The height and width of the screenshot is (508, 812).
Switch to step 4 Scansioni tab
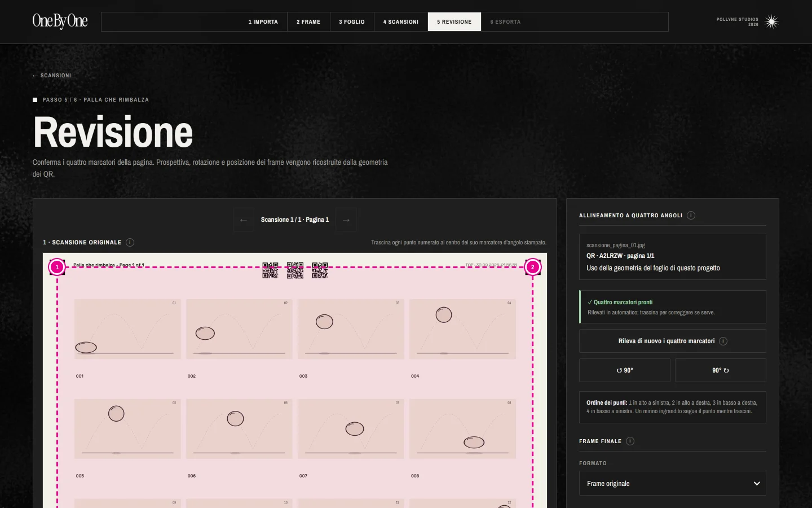(x=401, y=22)
